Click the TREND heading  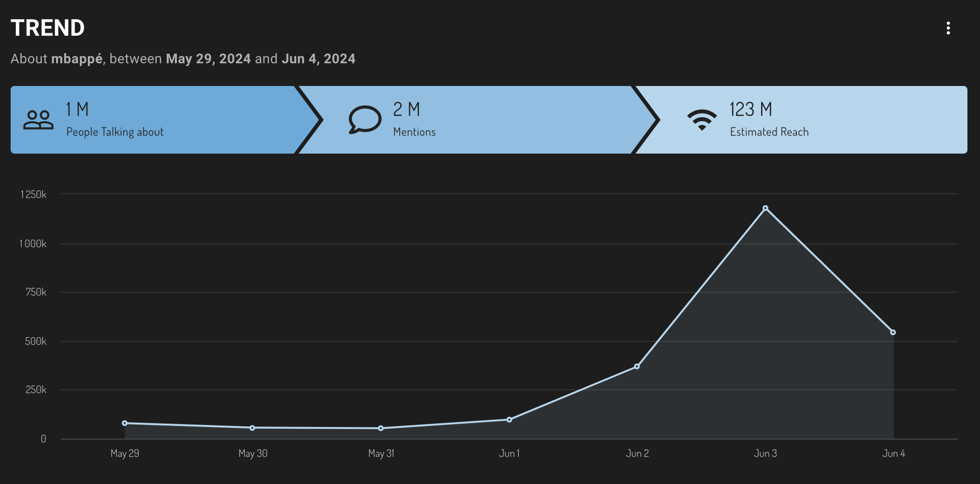(x=48, y=28)
